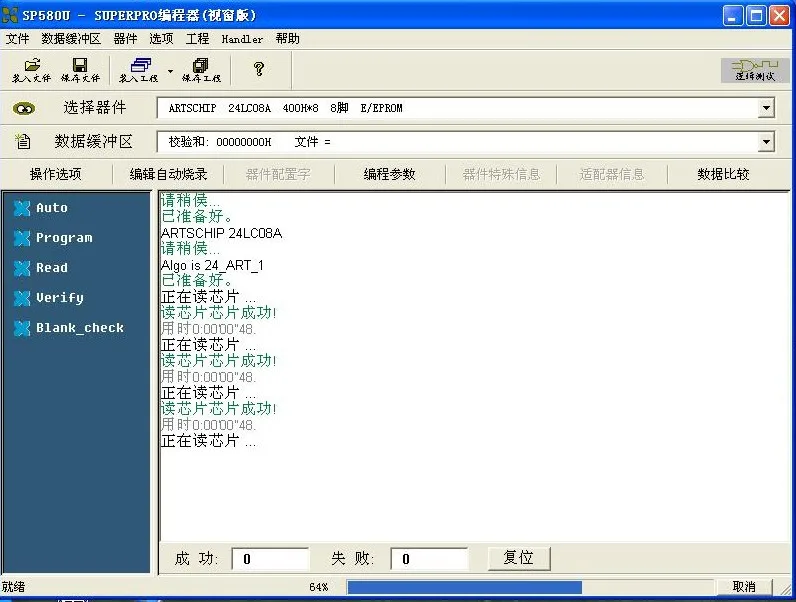Expand the data buffer dropdown arrow

[x=767, y=142]
